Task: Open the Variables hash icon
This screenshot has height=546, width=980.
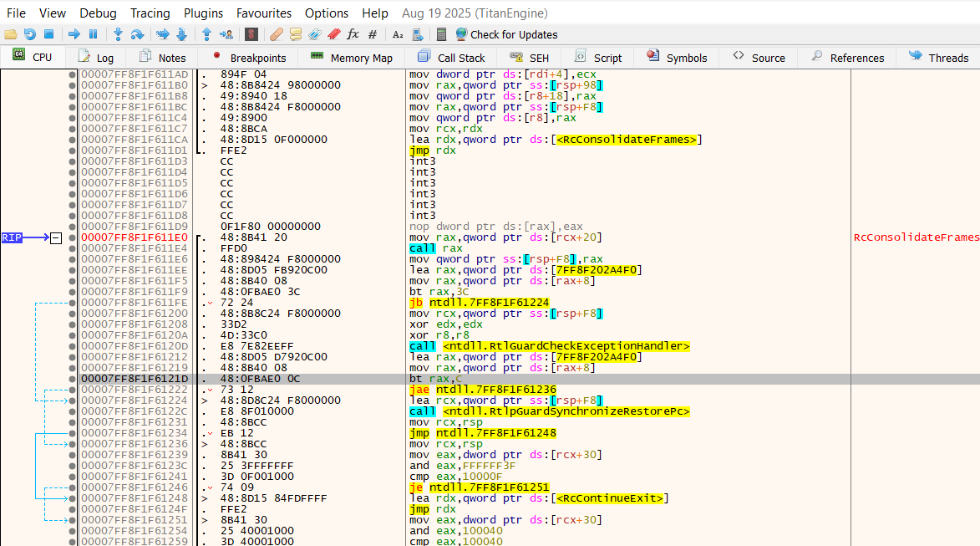Action: tap(373, 34)
